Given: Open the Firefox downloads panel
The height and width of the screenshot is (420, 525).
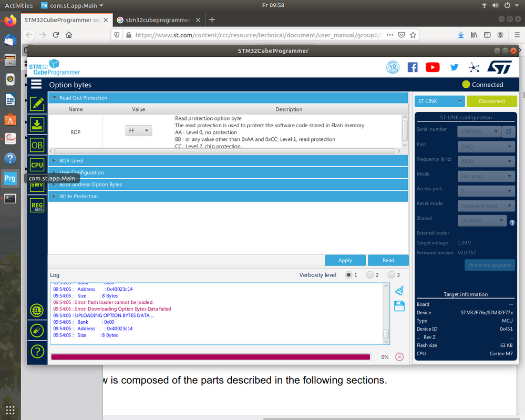Looking at the screenshot, I should 461,35.
